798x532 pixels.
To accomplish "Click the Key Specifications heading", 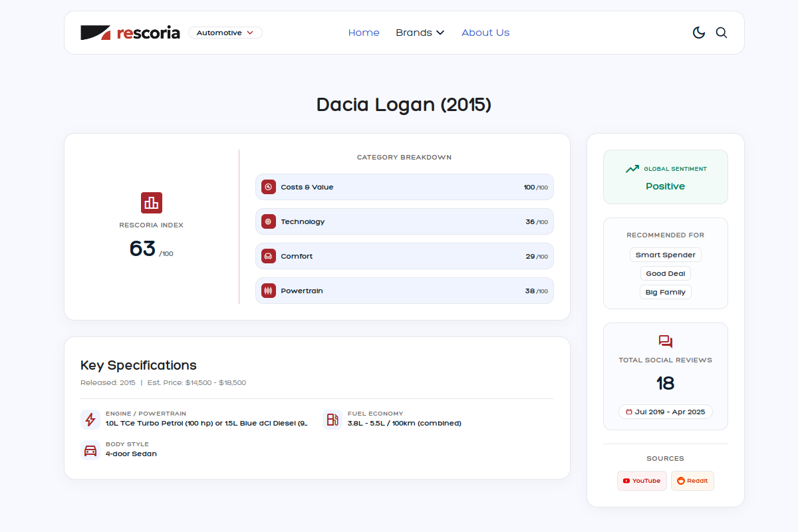I will pyautogui.click(x=138, y=365).
